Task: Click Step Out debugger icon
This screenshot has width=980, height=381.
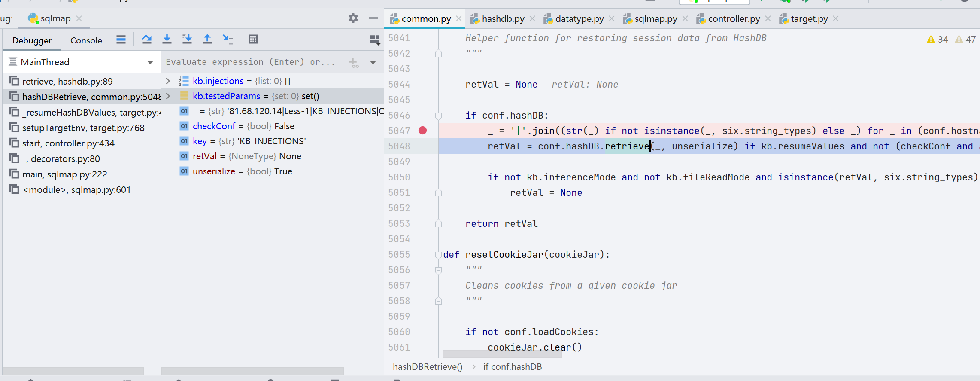Action: (x=207, y=40)
